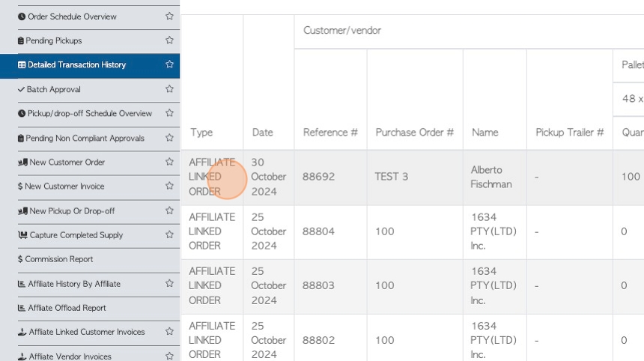Sort by Purchase Order # column header
This screenshot has height=361, width=644.
point(414,133)
